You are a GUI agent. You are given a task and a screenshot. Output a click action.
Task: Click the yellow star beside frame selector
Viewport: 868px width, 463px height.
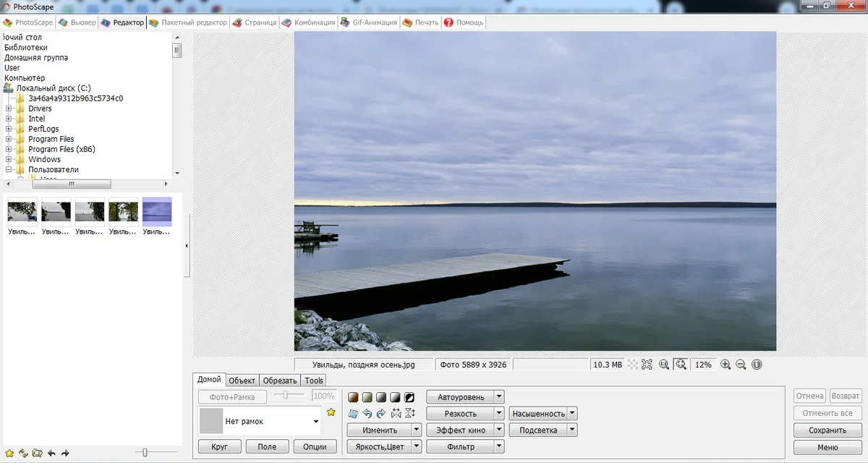(x=331, y=412)
